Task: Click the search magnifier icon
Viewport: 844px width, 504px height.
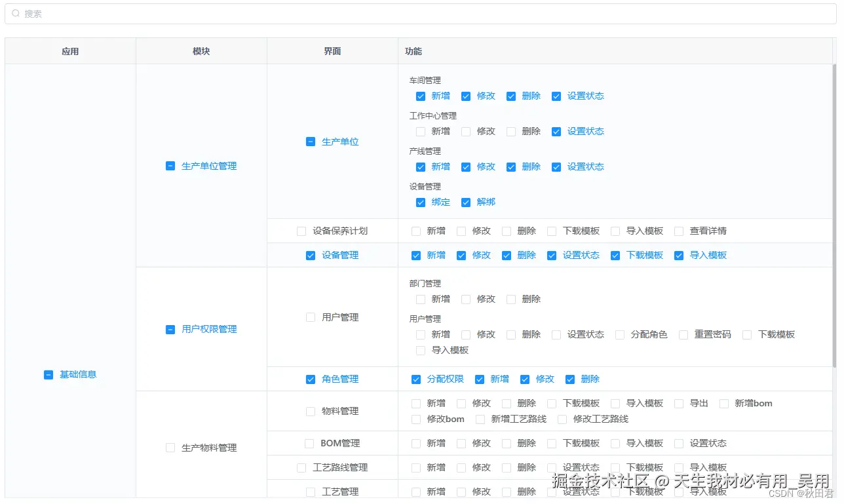Action: click(x=16, y=14)
